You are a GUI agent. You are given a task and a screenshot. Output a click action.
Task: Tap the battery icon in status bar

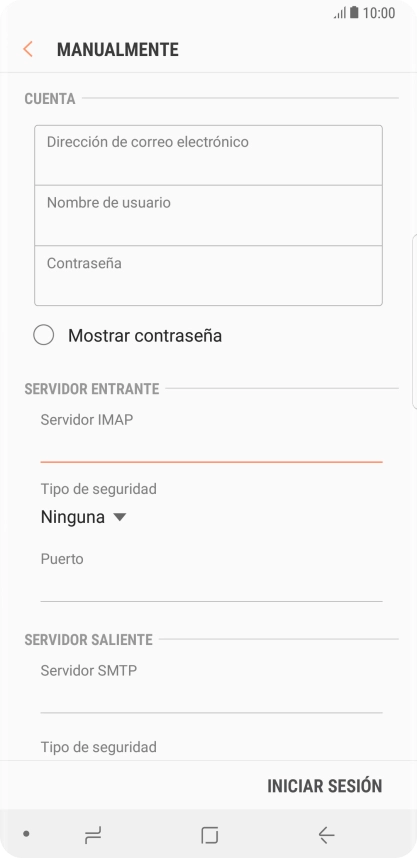tap(354, 13)
